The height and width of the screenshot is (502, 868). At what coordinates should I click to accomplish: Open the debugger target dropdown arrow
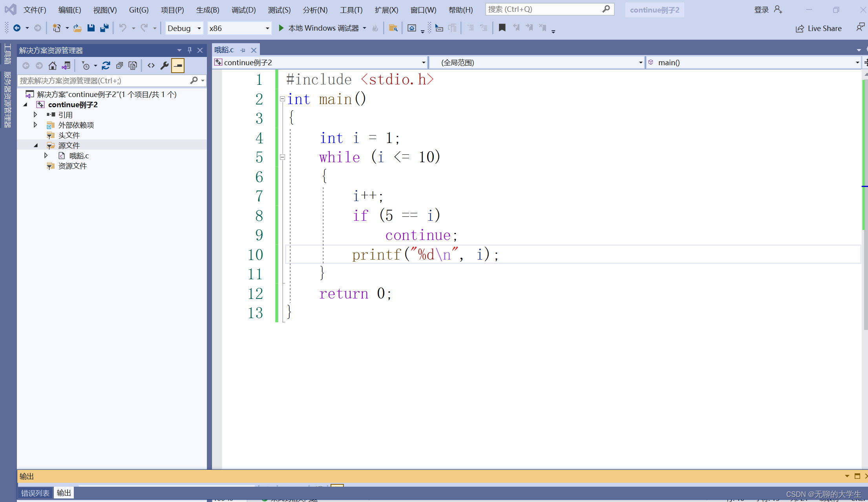tap(365, 28)
